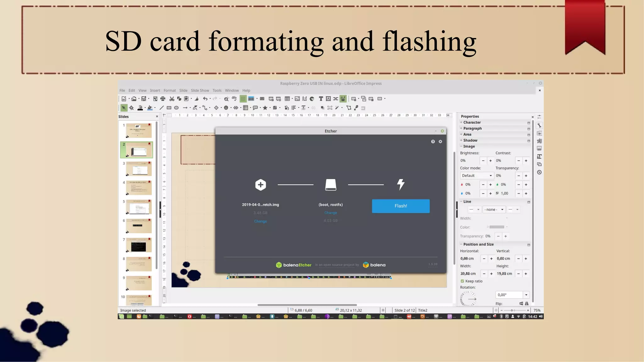Click the rotation dial control
The width and height of the screenshot is (644, 362).
468,299
